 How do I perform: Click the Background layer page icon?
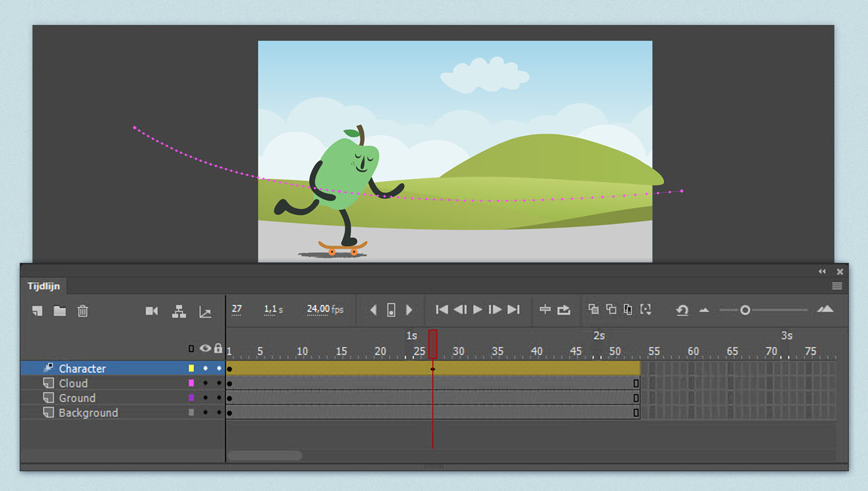(49, 413)
